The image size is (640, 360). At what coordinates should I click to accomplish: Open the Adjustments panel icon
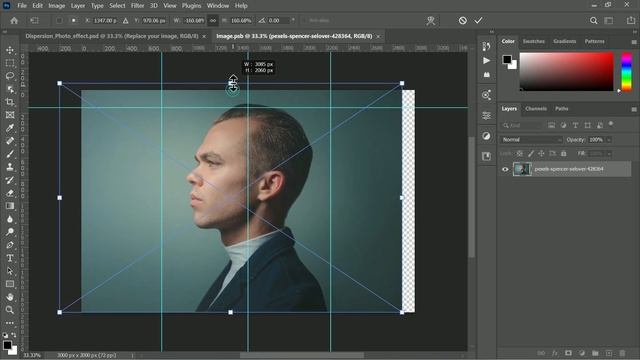click(x=486, y=136)
